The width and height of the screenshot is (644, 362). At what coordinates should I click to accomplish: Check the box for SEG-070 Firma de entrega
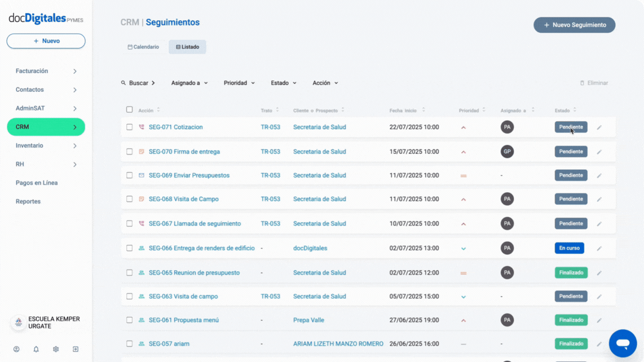[x=129, y=152]
